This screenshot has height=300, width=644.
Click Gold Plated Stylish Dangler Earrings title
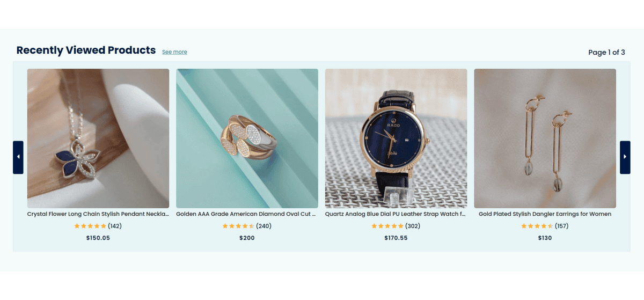click(545, 214)
